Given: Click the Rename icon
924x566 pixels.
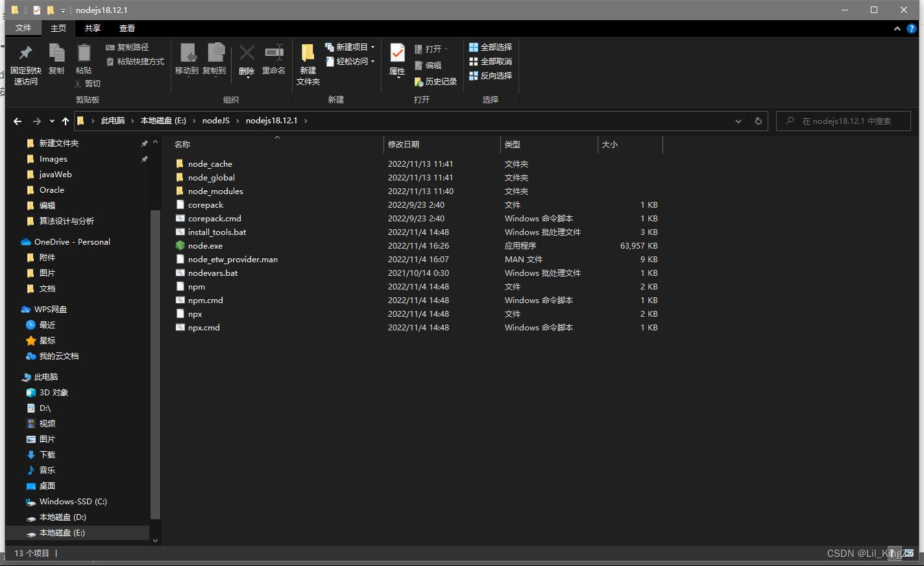Looking at the screenshot, I should [x=274, y=59].
